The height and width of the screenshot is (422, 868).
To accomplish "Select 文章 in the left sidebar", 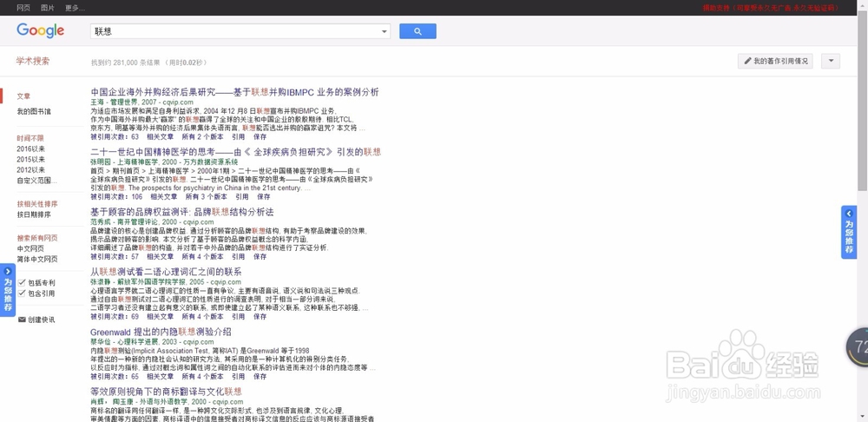I will pyautogui.click(x=23, y=96).
